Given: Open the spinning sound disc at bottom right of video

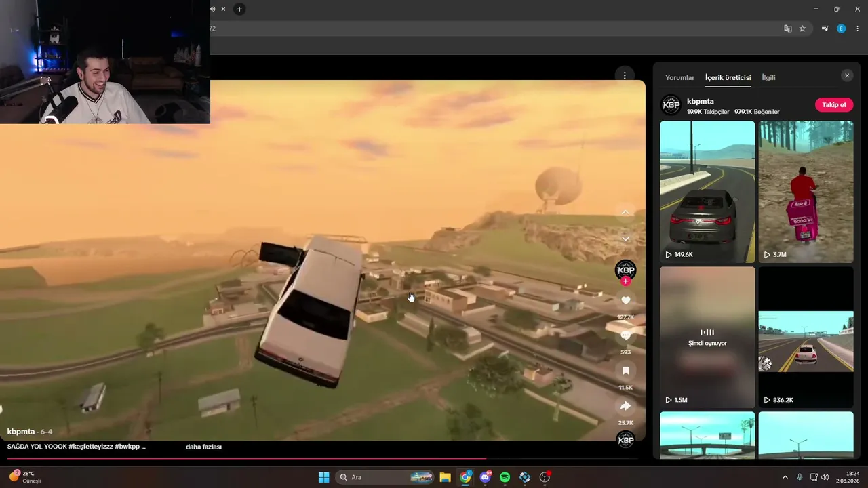Looking at the screenshot, I should tap(625, 441).
